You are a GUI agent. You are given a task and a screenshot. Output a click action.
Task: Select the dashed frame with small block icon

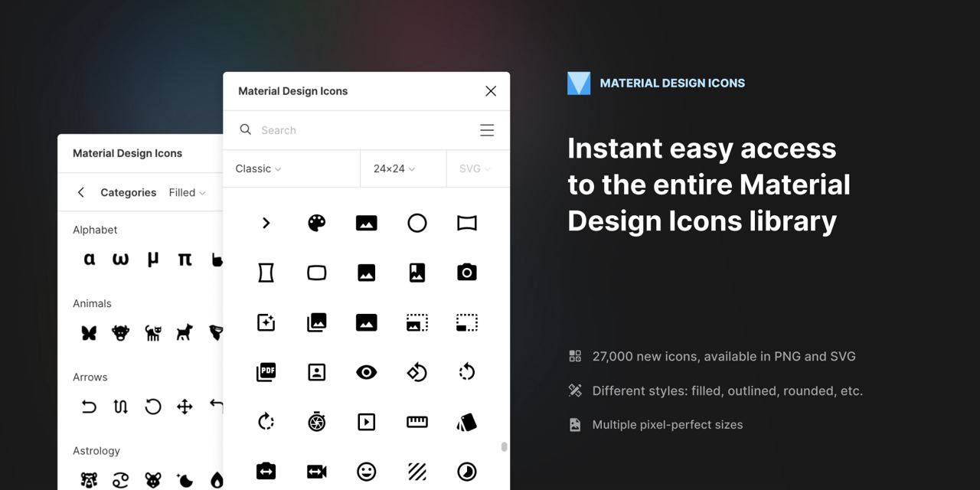(467, 322)
